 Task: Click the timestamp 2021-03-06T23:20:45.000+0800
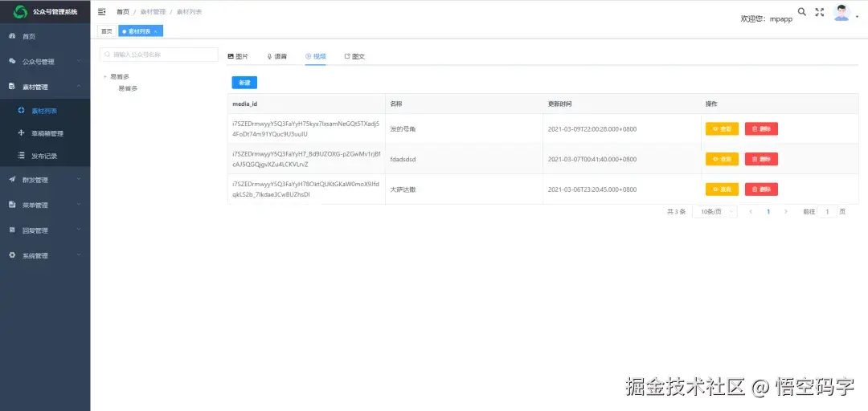(x=592, y=189)
